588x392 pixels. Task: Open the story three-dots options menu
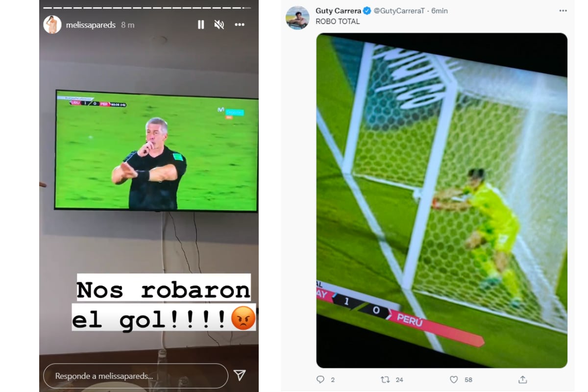click(x=239, y=24)
